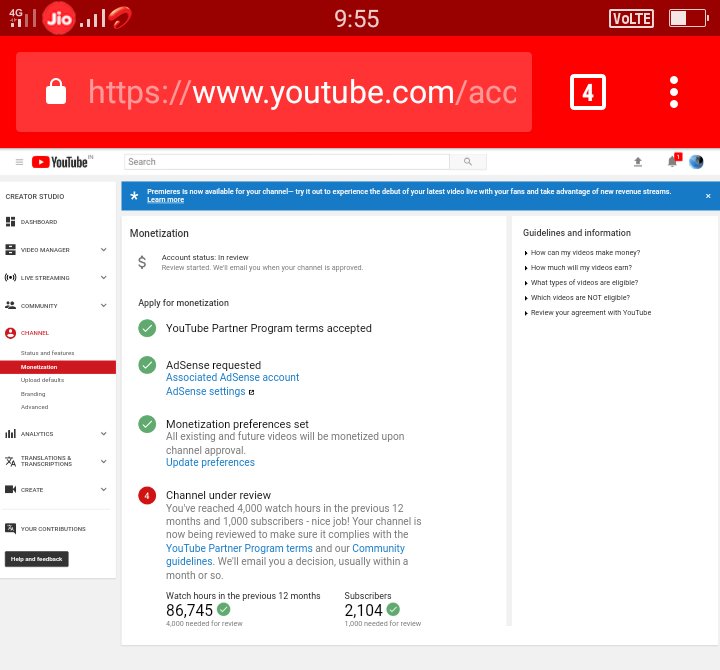This screenshot has width=720, height=670.
Task: Click the Community people icon
Action: click(10, 305)
